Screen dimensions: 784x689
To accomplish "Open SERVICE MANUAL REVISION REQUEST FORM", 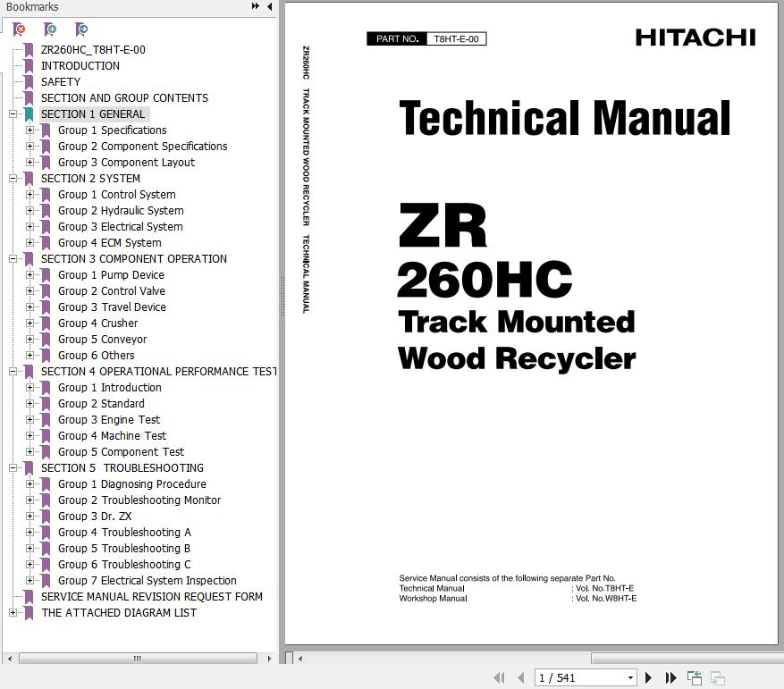I will pos(151,596).
